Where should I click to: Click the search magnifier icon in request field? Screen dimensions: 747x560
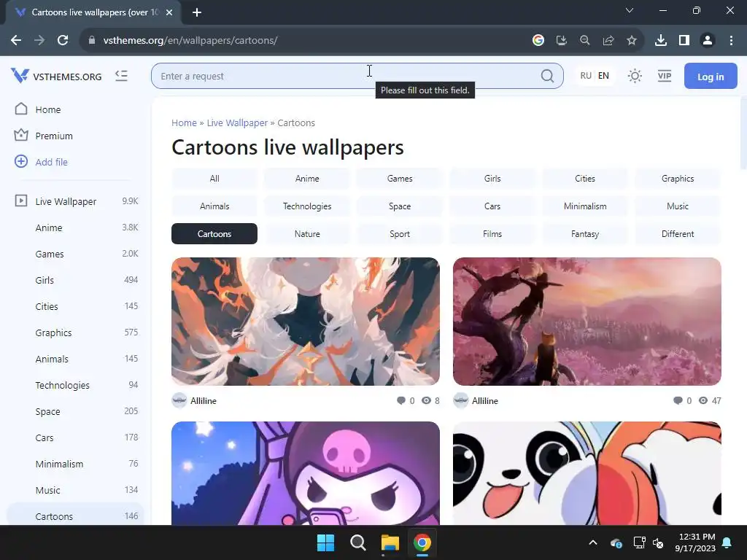tap(547, 76)
